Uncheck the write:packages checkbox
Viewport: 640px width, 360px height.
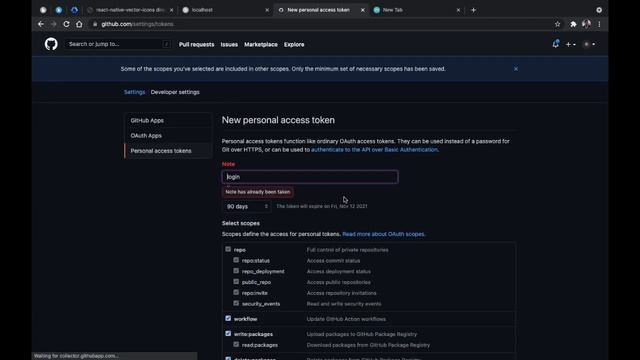click(228, 333)
